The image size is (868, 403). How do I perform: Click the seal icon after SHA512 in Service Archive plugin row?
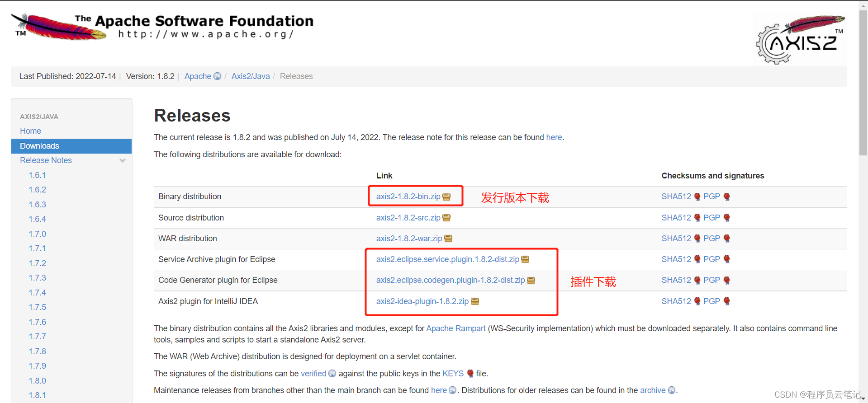tap(697, 259)
